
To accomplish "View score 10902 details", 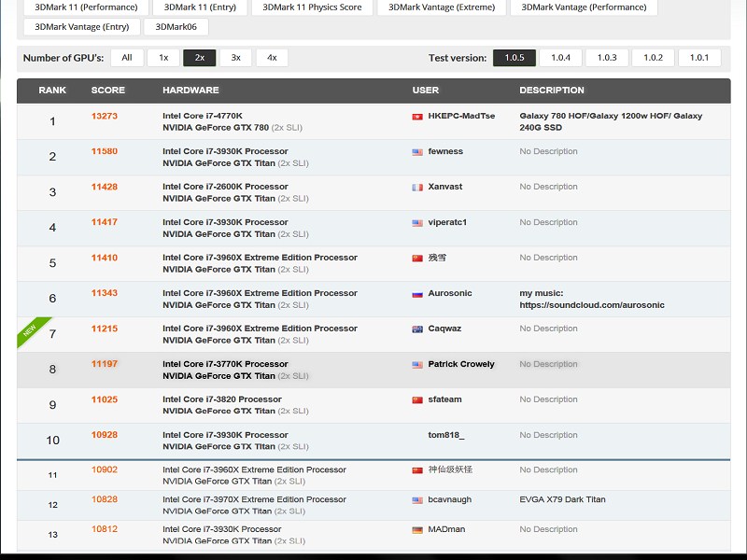I will pyautogui.click(x=105, y=469).
